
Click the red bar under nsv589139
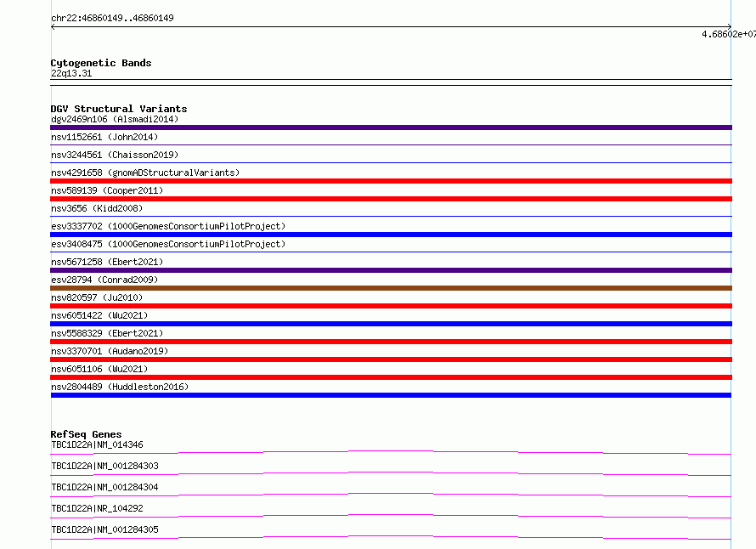pyautogui.click(x=391, y=199)
